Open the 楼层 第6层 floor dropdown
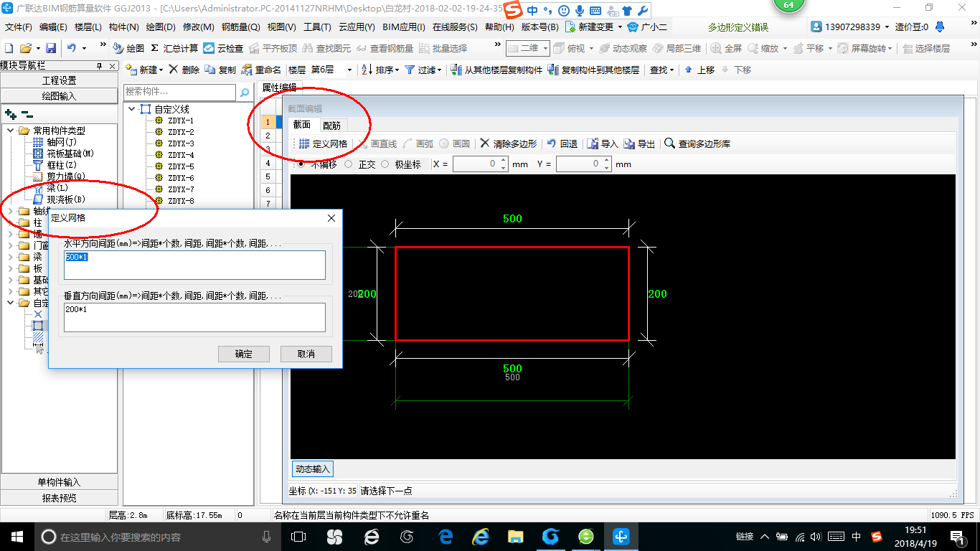 (x=349, y=70)
